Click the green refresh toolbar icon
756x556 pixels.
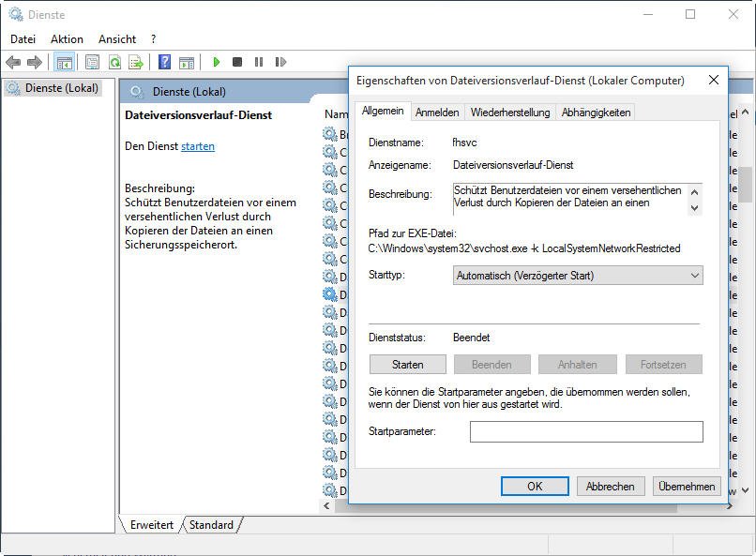114,63
